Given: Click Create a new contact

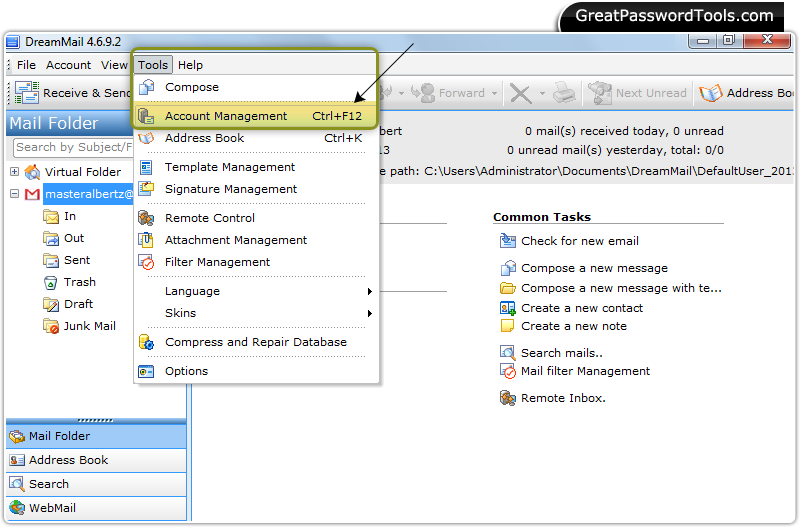Looking at the screenshot, I should [x=582, y=308].
